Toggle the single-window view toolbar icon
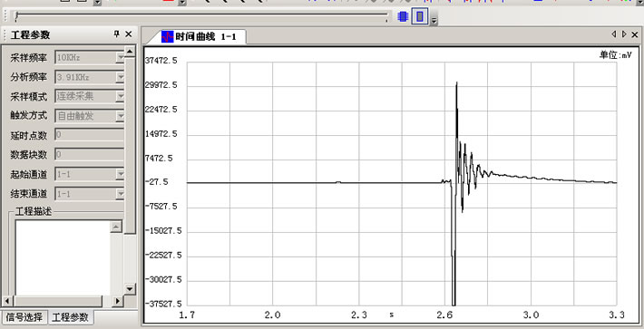This screenshot has height=329, width=644. [420, 16]
